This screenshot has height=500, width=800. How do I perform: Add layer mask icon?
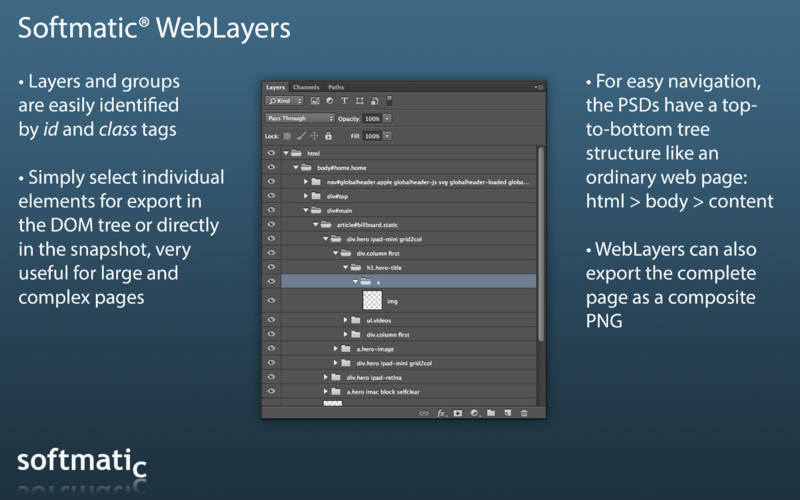(458, 413)
